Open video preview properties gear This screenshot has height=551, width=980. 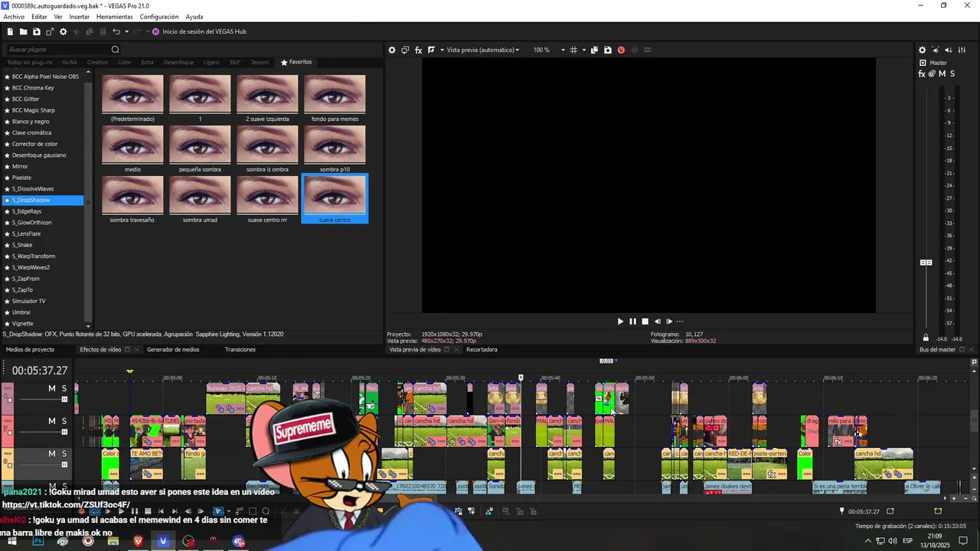tap(392, 50)
